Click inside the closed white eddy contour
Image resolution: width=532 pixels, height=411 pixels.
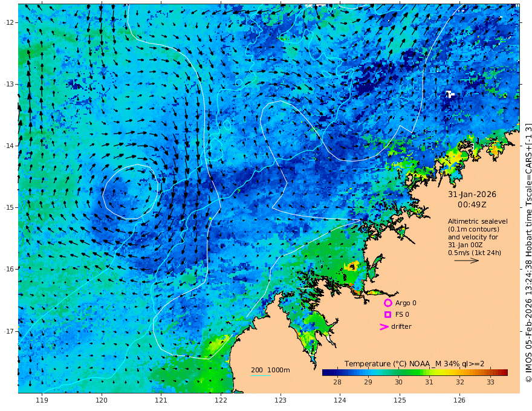coord(131,192)
